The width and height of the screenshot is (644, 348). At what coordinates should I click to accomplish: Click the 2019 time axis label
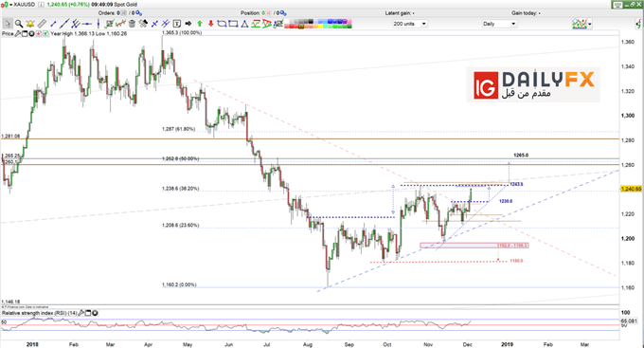pos(507,344)
